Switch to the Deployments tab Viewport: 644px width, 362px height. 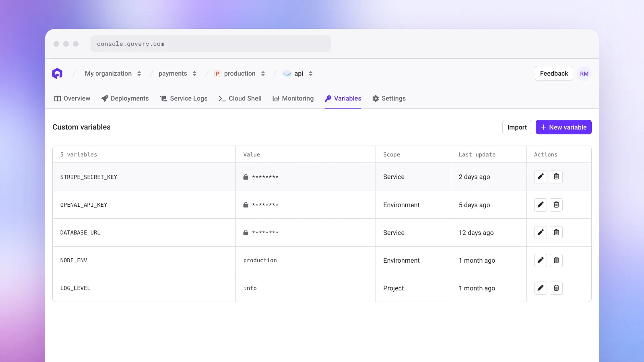(x=125, y=99)
